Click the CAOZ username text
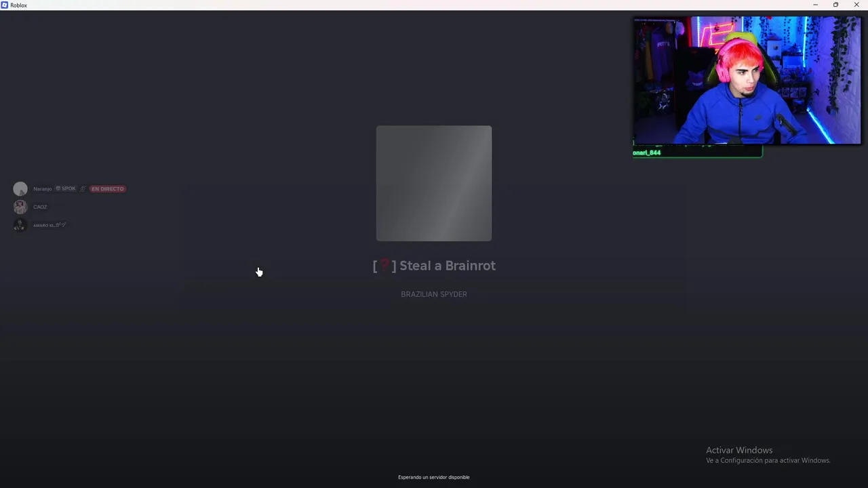 pyautogui.click(x=40, y=207)
